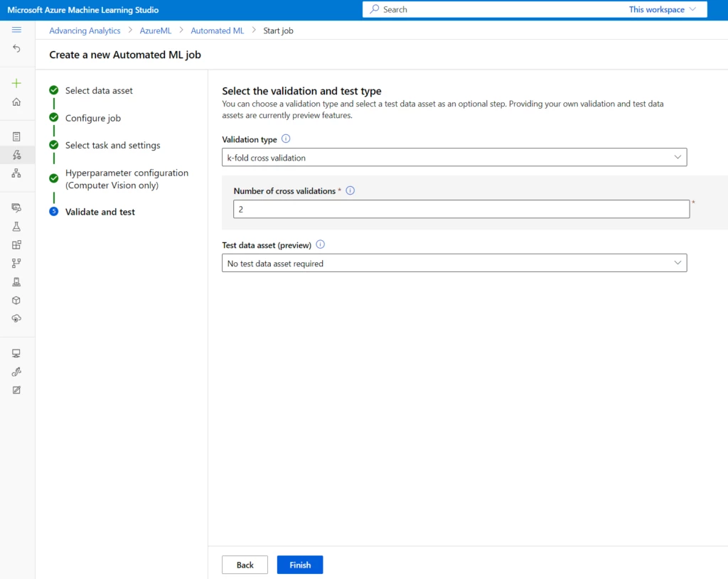Open the Data Labeling icon at sidebar bottom
The image size is (728, 579).
tap(18, 389)
